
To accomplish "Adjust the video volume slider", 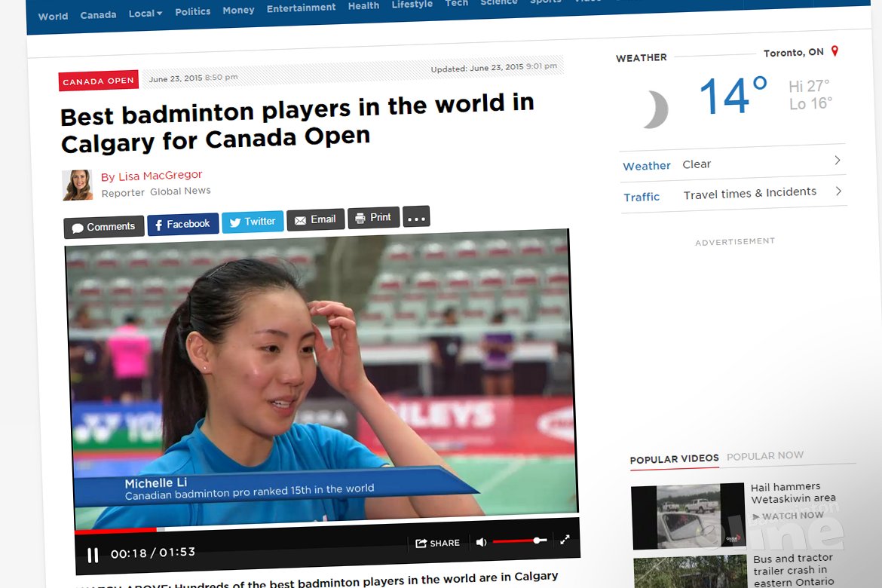I will (x=519, y=541).
